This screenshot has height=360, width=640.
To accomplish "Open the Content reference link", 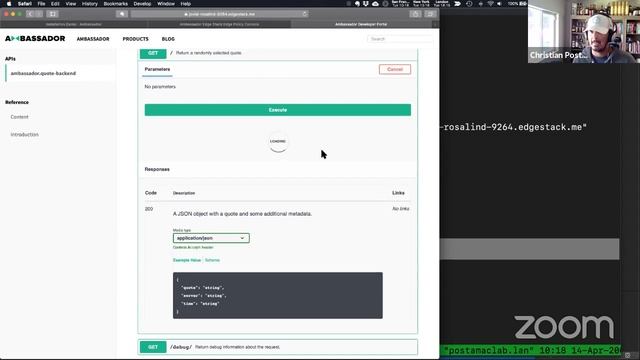I will pos(19,117).
